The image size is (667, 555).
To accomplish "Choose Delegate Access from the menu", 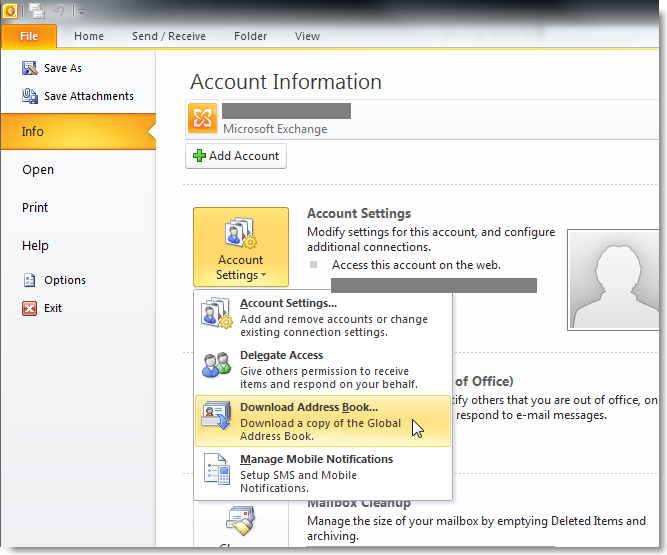I will coord(323,369).
